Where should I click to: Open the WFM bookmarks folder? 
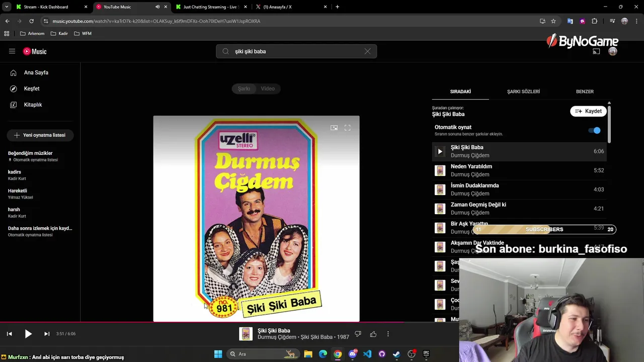click(x=83, y=34)
